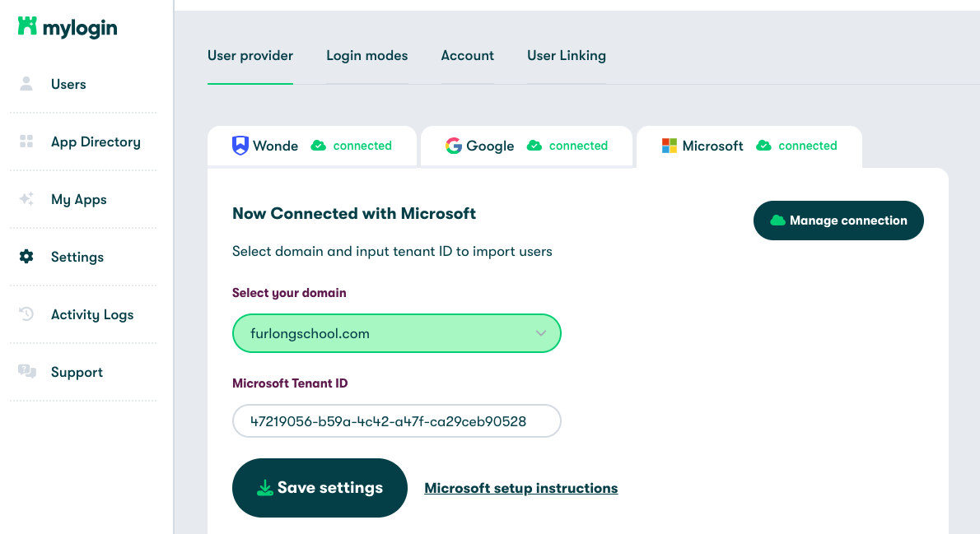Image resolution: width=980 pixels, height=534 pixels.
Task: Open the Account tab
Action: [468, 56]
